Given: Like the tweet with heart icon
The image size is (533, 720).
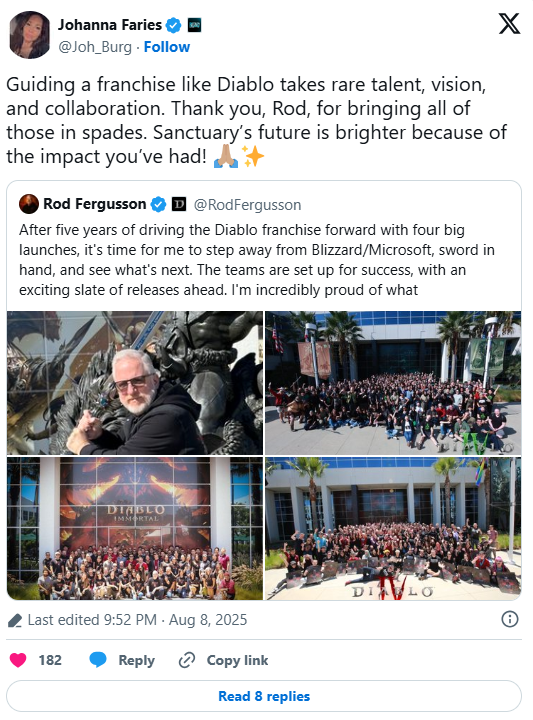Looking at the screenshot, I should click(x=18, y=660).
